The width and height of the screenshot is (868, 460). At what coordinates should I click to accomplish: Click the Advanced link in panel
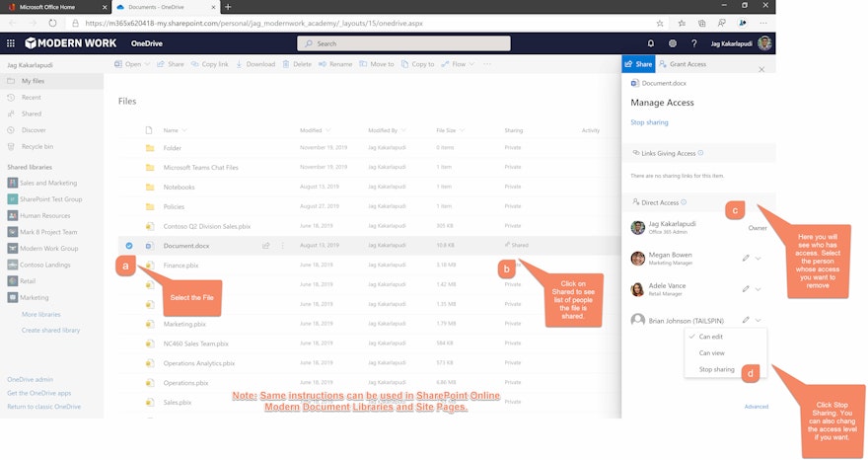(757, 407)
